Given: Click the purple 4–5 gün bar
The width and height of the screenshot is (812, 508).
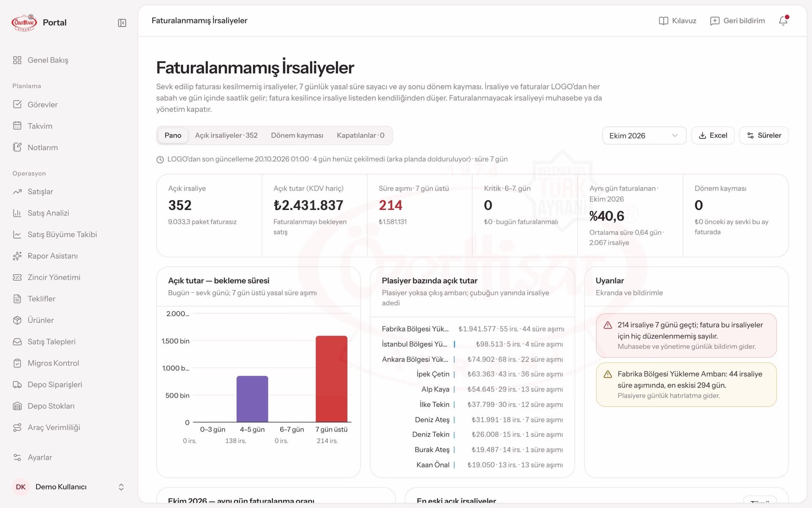Looking at the screenshot, I should 252,399.
